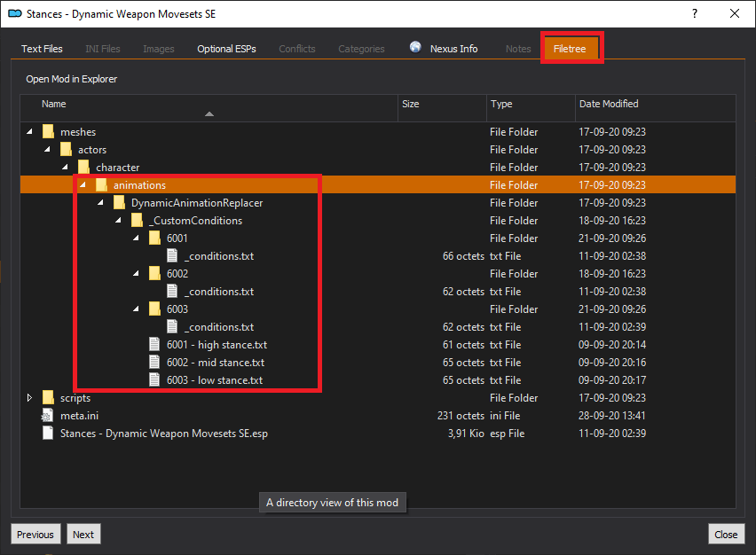Viewport: 756px width, 555px height.
Task: Select '6001 - high stance.txt' file name
Action: pos(217,345)
